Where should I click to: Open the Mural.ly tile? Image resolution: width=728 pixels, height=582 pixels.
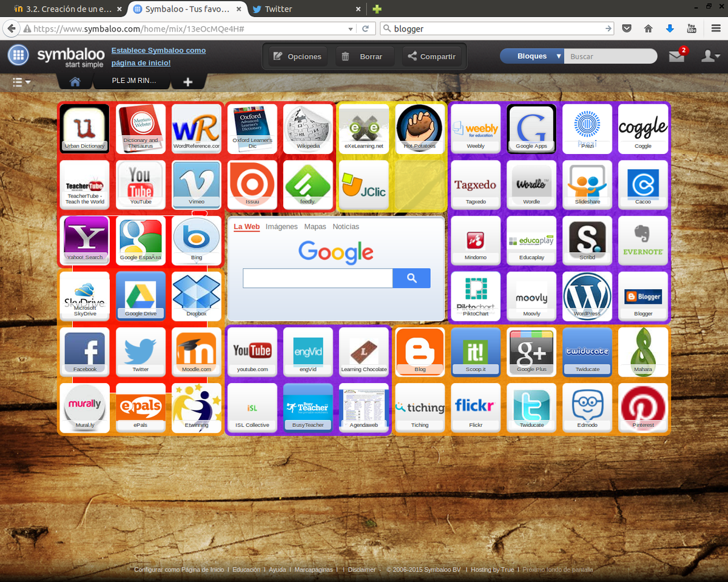[85, 407]
